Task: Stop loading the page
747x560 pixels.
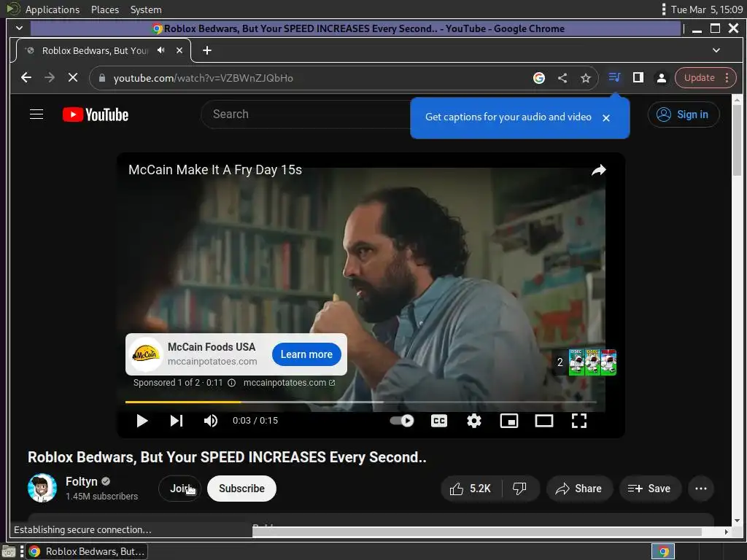Action: [x=73, y=77]
